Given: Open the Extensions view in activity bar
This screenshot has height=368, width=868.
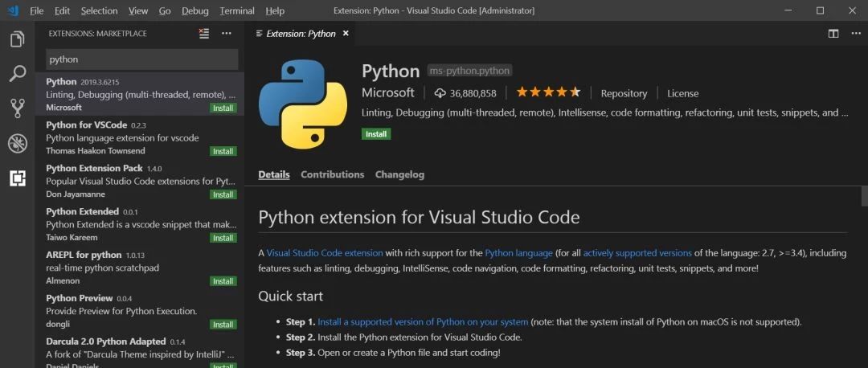Looking at the screenshot, I should tap(17, 178).
